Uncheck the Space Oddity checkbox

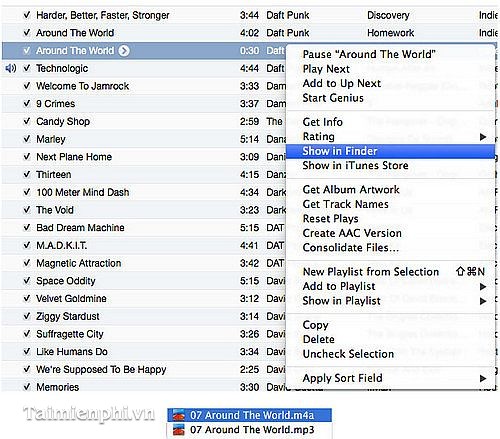(x=27, y=281)
